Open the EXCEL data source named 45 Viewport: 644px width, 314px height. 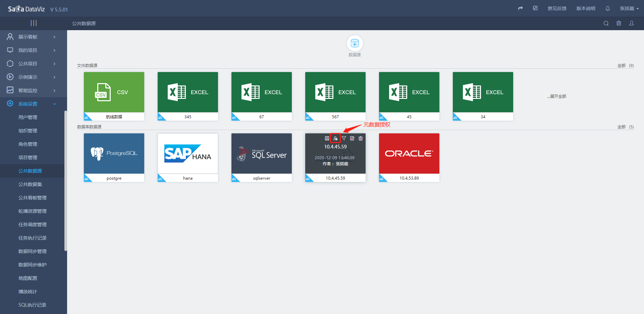(x=409, y=96)
